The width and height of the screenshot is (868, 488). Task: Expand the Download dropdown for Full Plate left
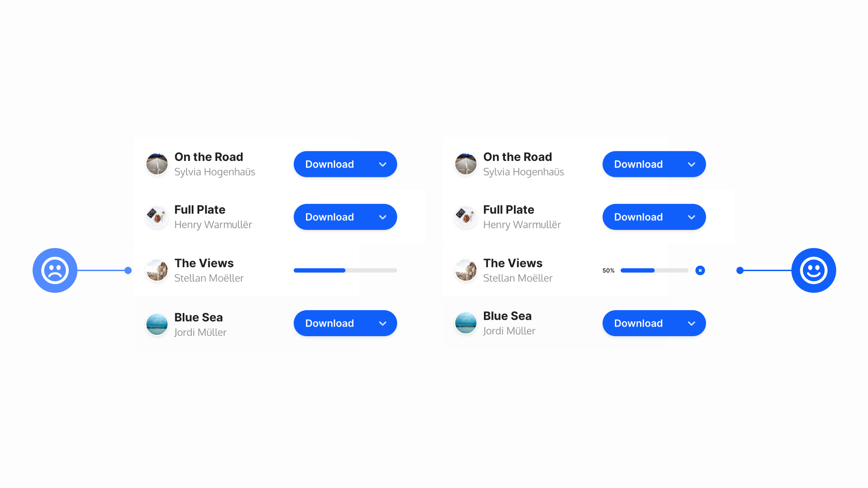coord(381,217)
